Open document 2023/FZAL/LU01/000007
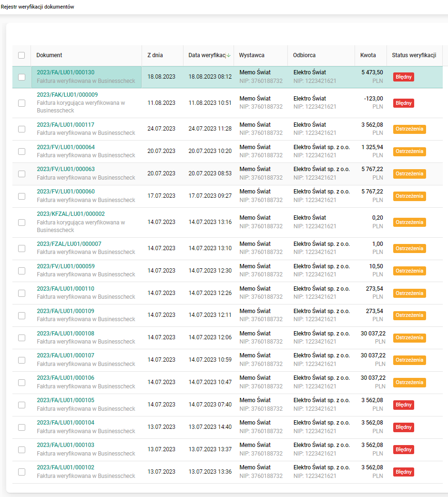The height and width of the screenshot is (497, 448). click(x=69, y=244)
